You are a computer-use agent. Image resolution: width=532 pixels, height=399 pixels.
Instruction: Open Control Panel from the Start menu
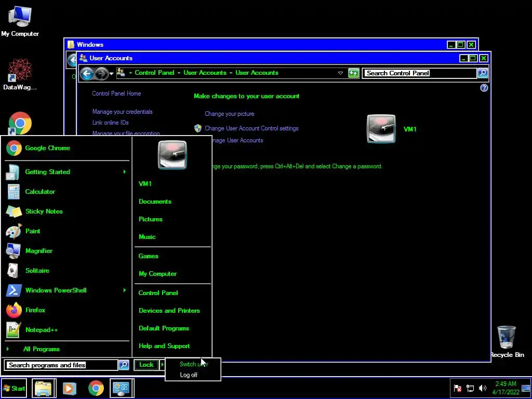[x=158, y=293]
